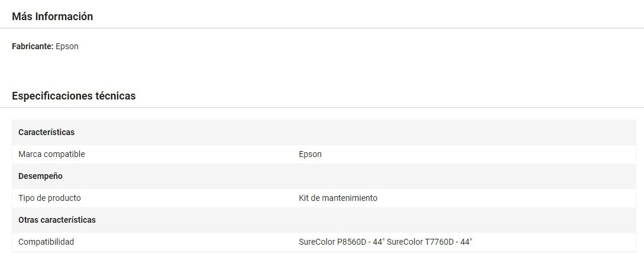The width and height of the screenshot is (644, 253).
Task: Click the Desempeño section header
Action: click(40, 176)
